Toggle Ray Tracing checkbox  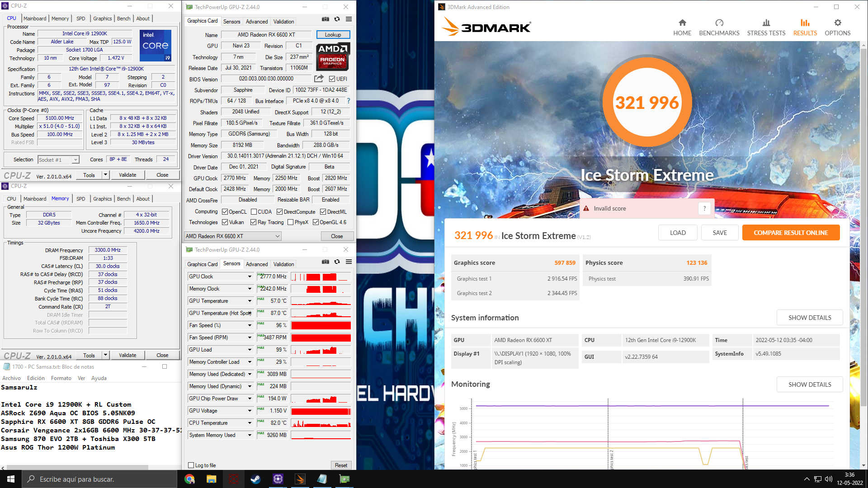253,222
